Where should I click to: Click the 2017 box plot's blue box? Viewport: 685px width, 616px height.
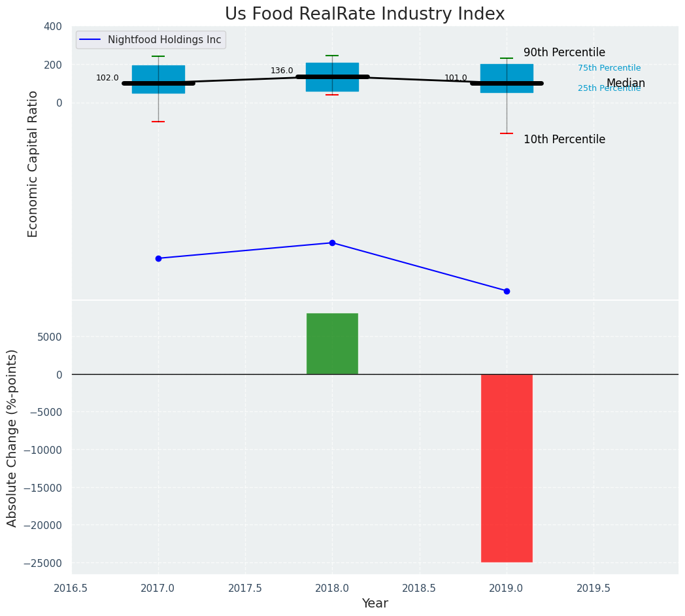pyautogui.click(x=158, y=73)
